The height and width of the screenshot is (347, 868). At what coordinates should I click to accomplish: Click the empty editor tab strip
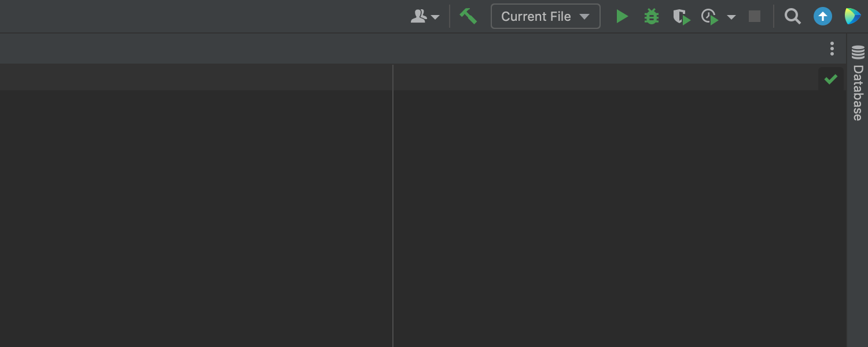pos(405,49)
